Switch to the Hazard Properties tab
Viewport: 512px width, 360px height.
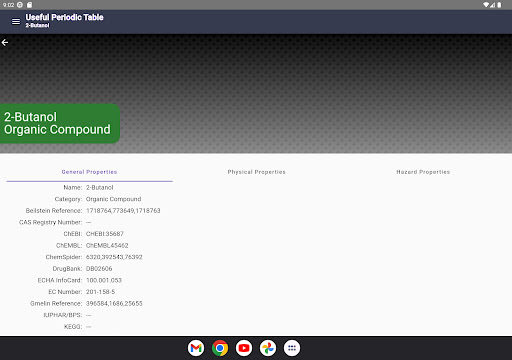(423, 172)
